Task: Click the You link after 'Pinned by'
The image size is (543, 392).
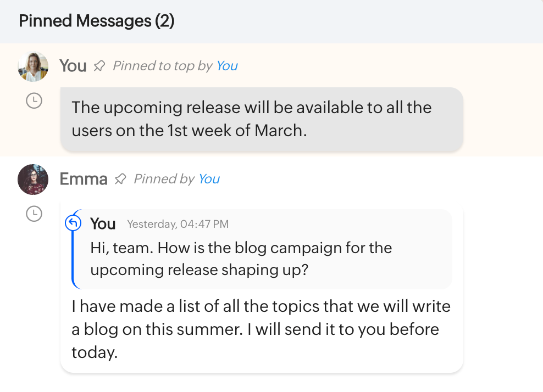Action: (209, 179)
